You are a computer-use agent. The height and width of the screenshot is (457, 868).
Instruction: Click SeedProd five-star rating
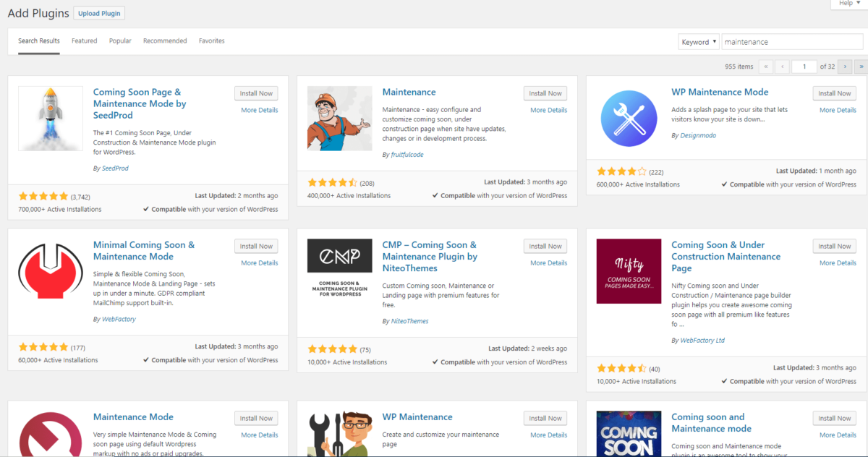tap(43, 196)
